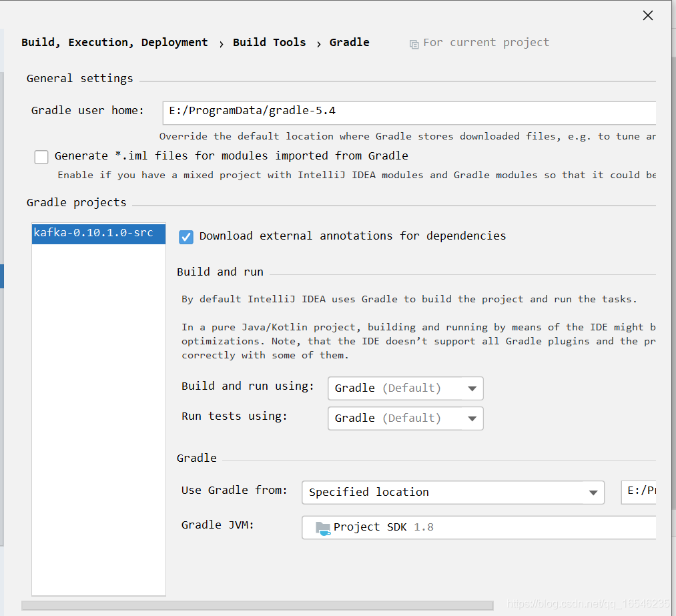Viewport: 676px width, 616px height.
Task: Click 'Build and run' section header
Action: (220, 272)
